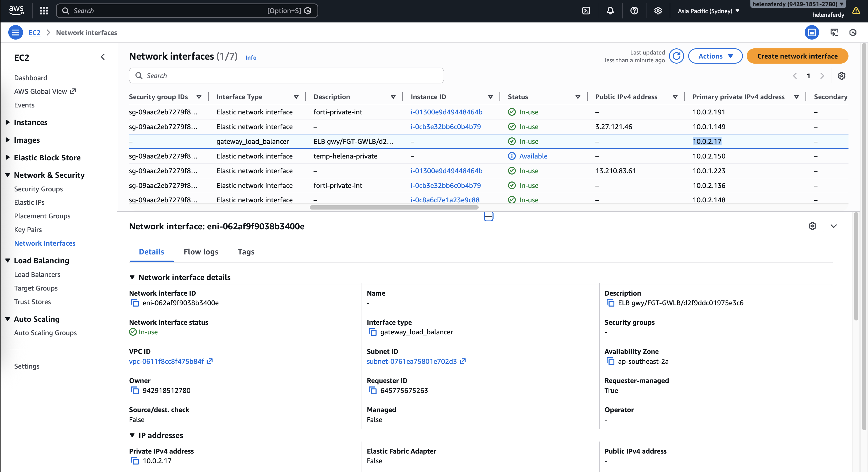Open table preferences gear icon
The height and width of the screenshot is (472, 868).
[x=841, y=76]
